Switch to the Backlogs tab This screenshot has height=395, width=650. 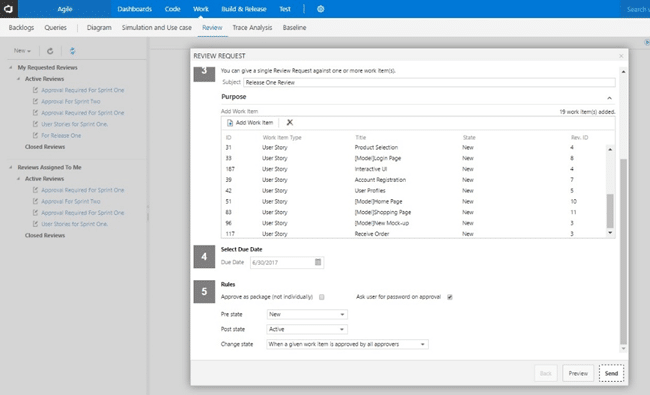tap(21, 28)
